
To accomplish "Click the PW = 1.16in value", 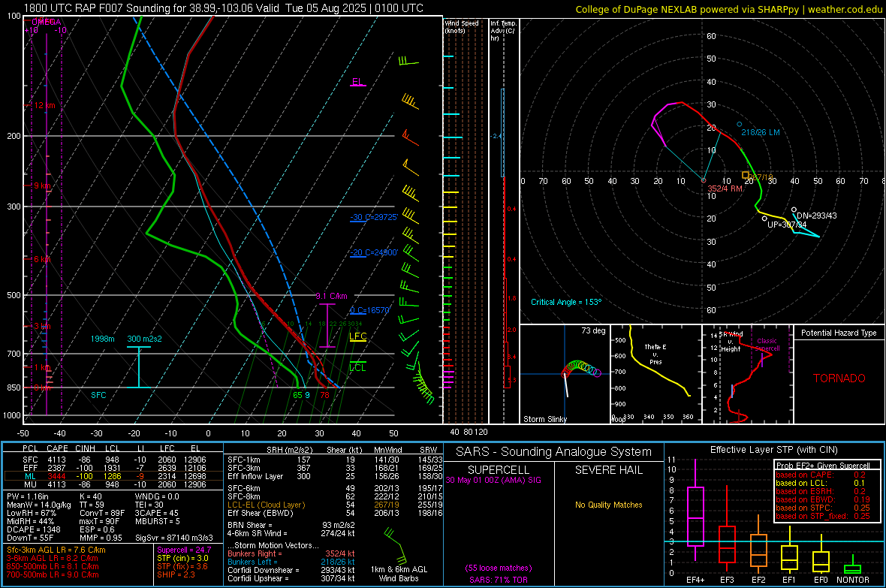I will pos(28,496).
